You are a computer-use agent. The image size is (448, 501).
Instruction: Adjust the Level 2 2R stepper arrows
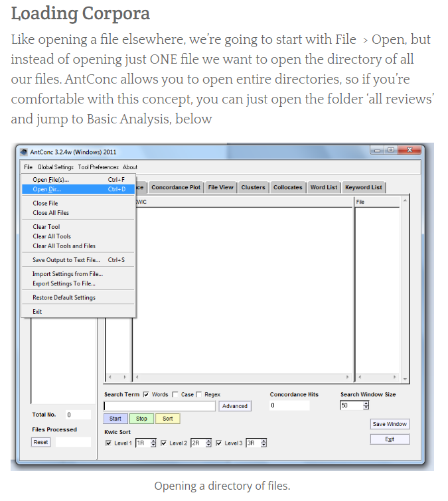click(208, 443)
